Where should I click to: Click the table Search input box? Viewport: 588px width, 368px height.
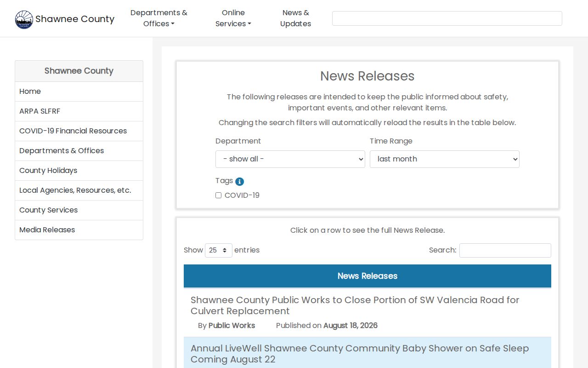[505, 250]
